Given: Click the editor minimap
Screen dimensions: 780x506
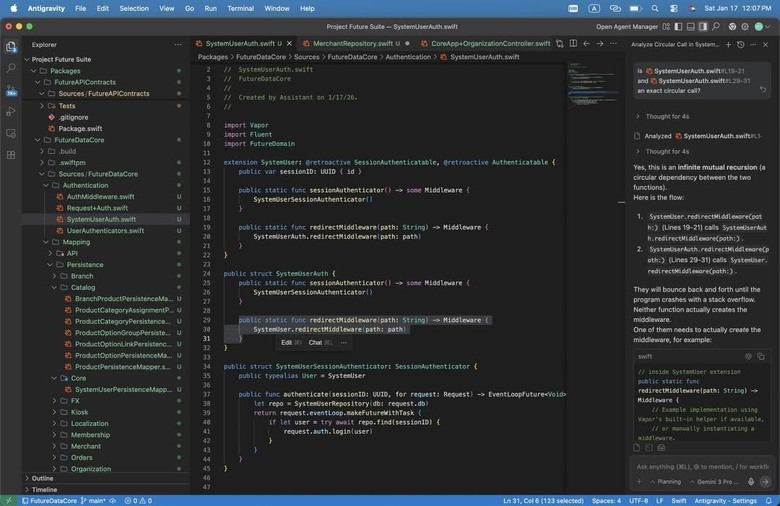Looking at the screenshot, I should point(592,85).
